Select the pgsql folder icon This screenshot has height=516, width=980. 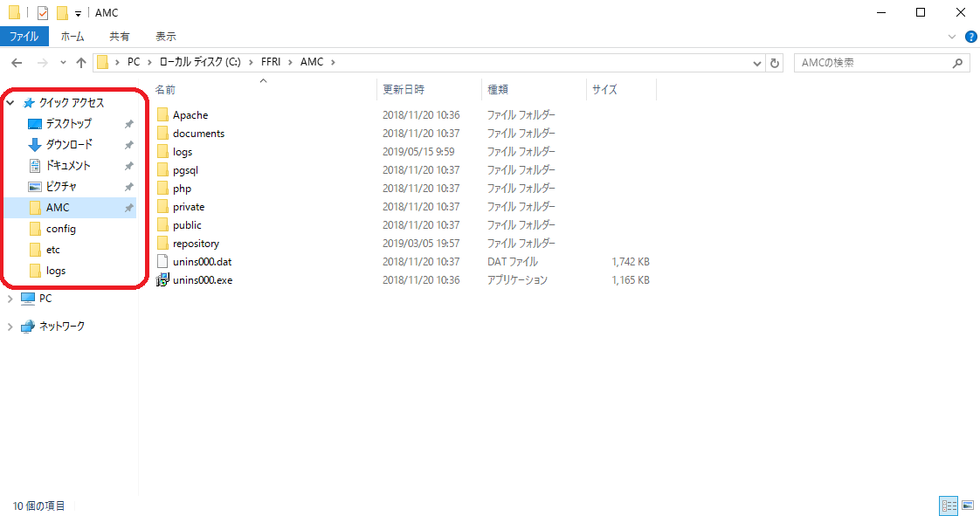click(162, 170)
